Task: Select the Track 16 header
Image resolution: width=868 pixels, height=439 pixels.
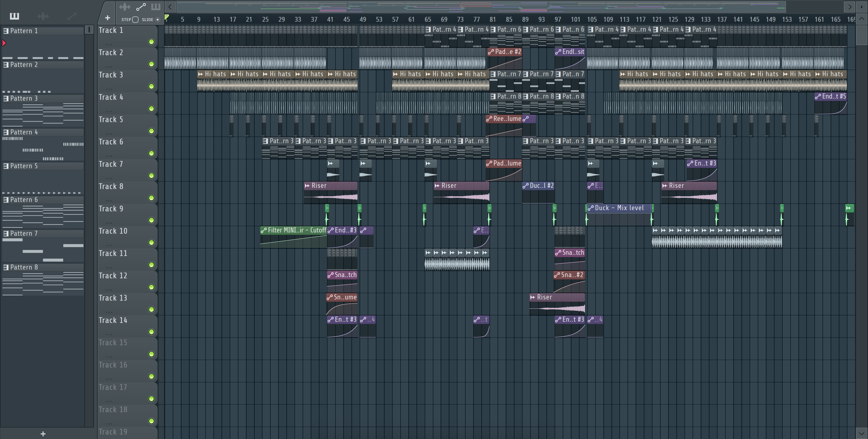Action: (x=127, y=371)
